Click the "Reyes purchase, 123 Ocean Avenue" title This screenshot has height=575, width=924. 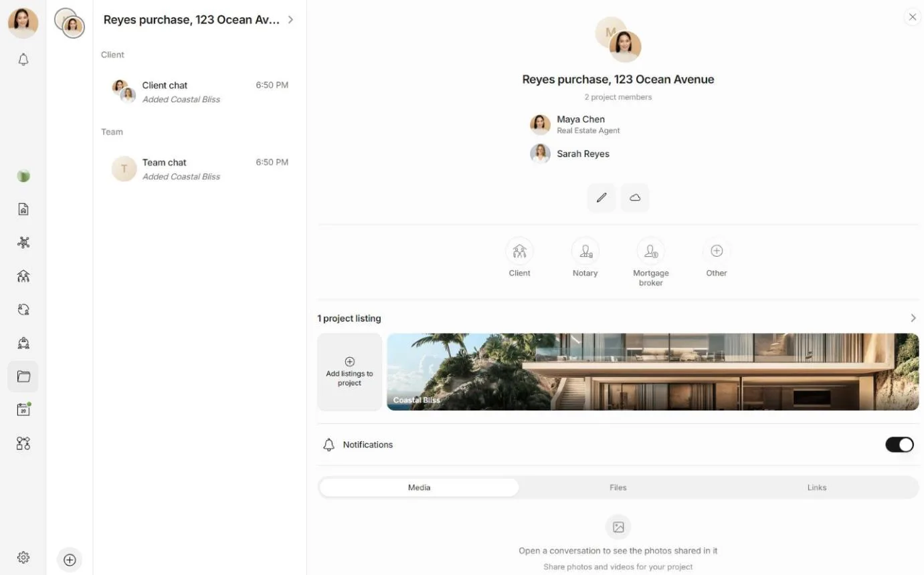click(x=618, y=79)
